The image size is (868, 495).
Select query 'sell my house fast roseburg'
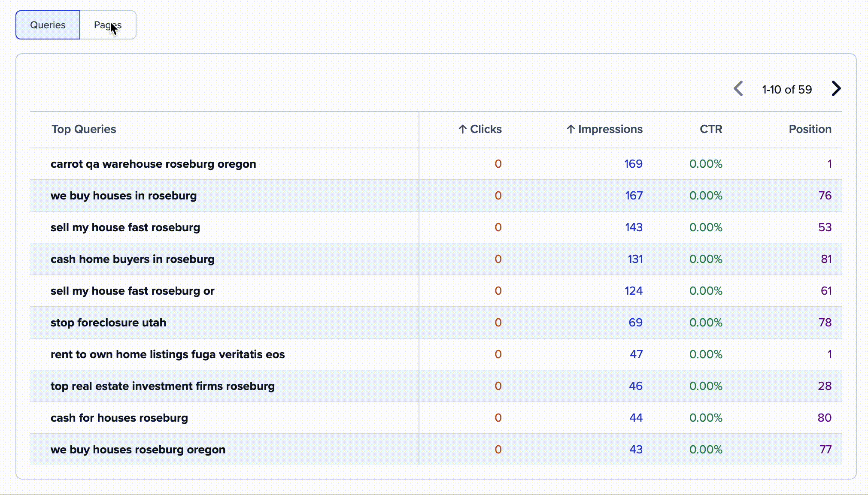click(125, 227)
